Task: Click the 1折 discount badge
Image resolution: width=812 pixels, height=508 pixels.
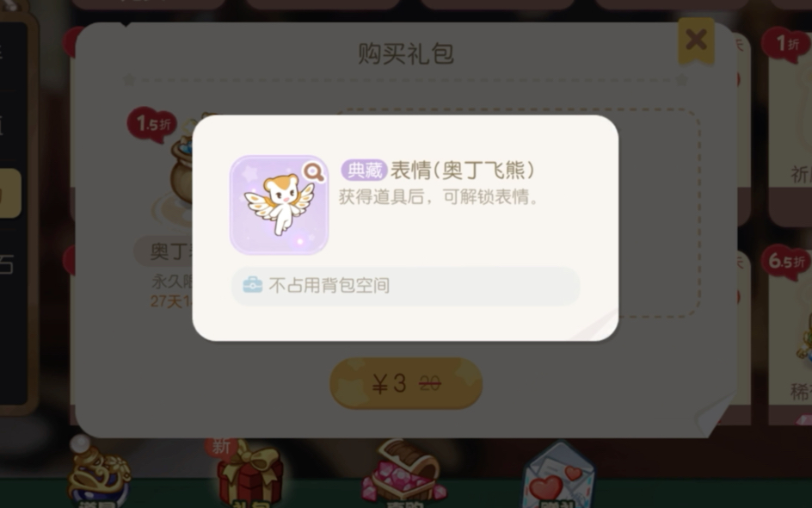Action: coord(786,45)
